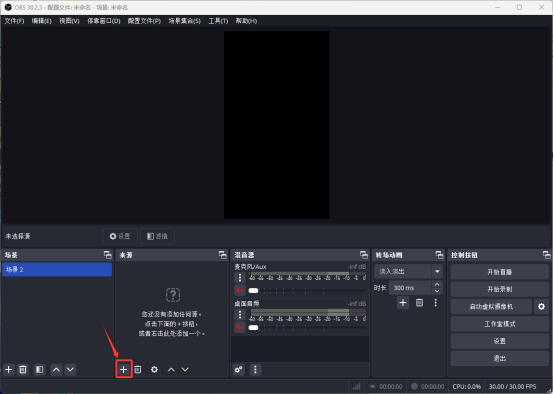554x394 pixels.
Task: Move source up with Sources dock up arrow
Action: [171, 370]
